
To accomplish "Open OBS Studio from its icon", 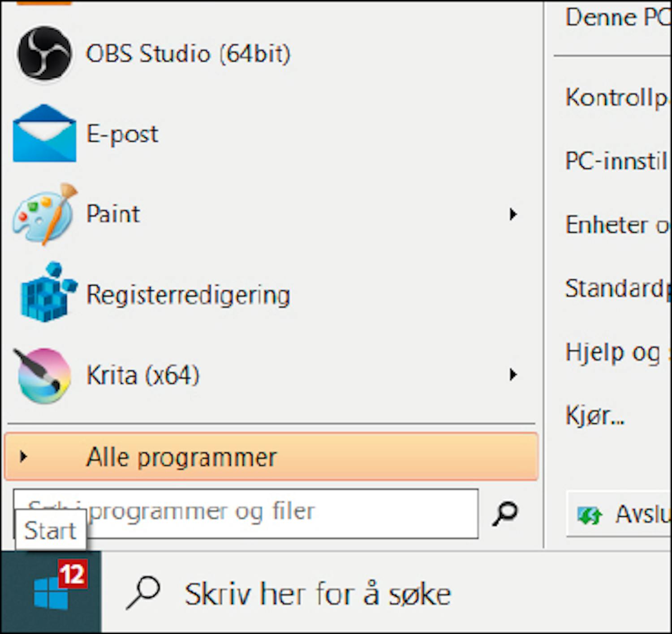I will pyautogui.click(x=44, y=53).
